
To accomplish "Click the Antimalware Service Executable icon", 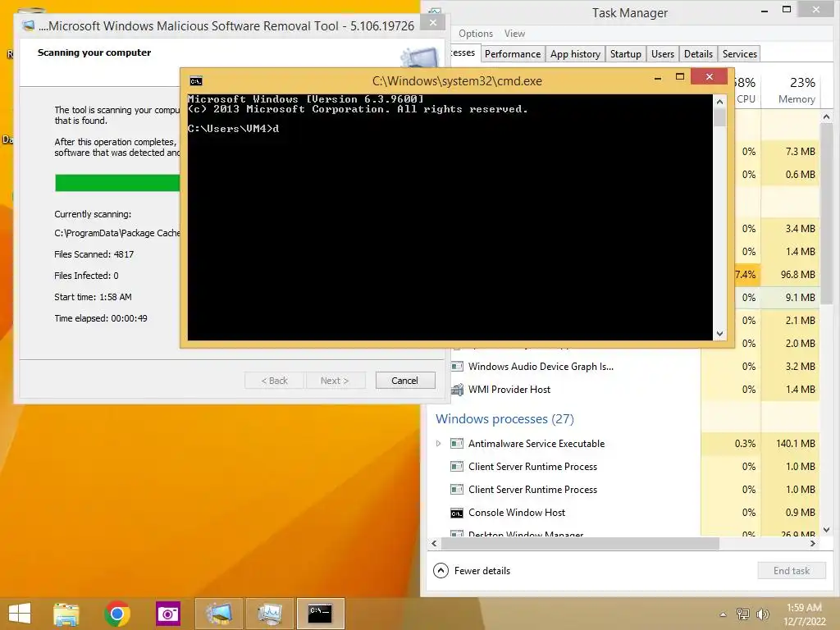I will (457, 444).
